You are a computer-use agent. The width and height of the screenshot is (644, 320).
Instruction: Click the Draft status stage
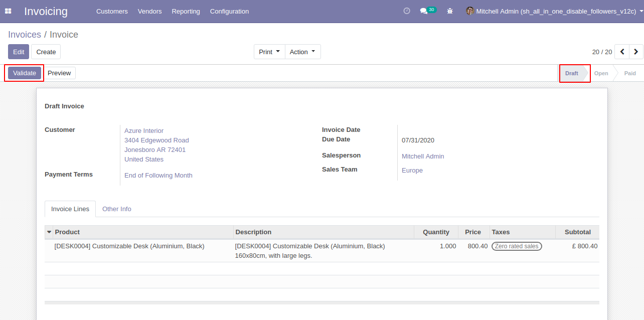572,73
